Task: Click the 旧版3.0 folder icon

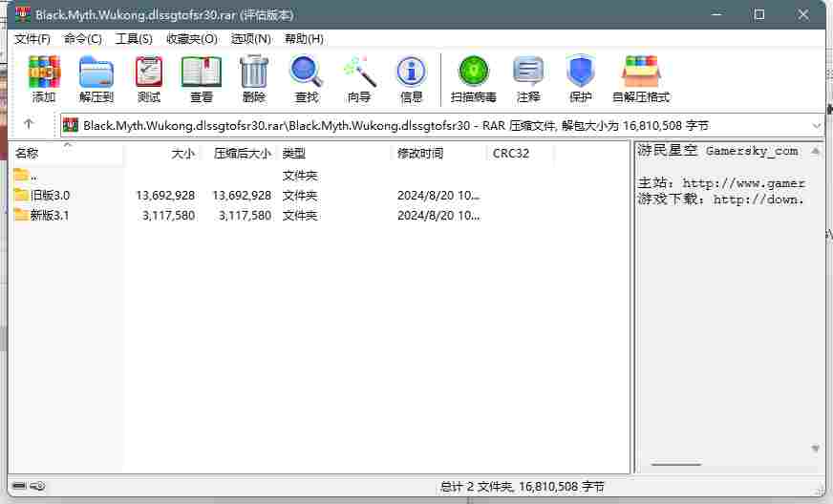Action: click(x=21, y=195)
